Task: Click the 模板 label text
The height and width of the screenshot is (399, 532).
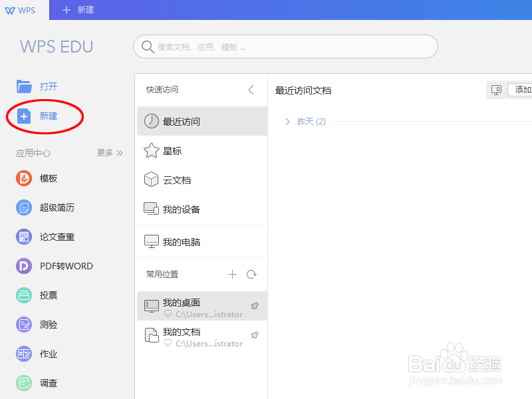Action: point(49,178)
